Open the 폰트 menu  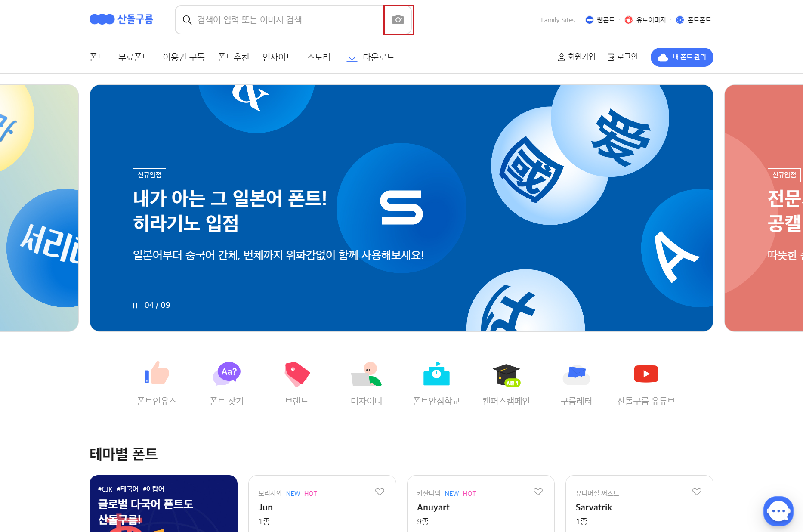coord(97,57)
